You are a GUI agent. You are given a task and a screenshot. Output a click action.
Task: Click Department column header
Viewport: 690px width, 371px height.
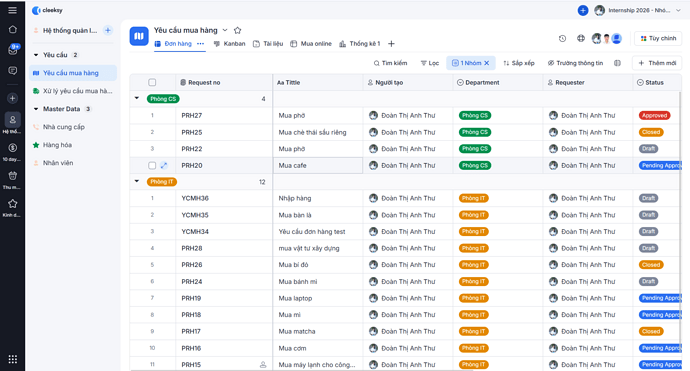tap(498, 82)
